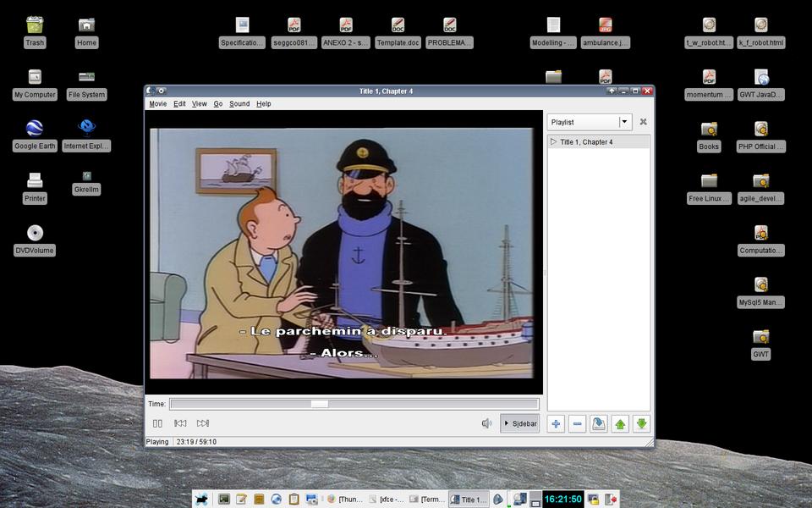Remove the selected playlist item

(578, 424)
